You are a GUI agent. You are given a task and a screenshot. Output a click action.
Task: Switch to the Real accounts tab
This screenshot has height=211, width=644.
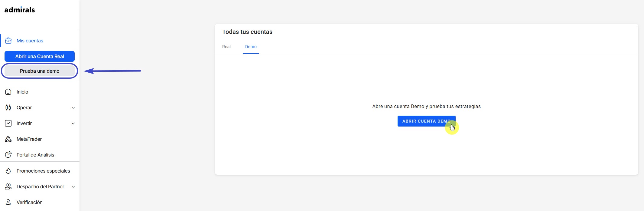226,47
